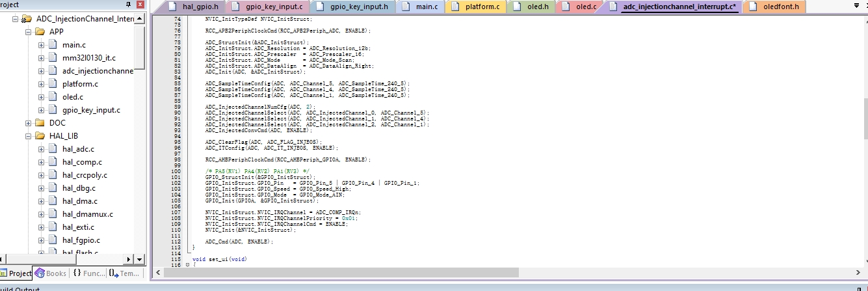Switch to the Books panel tab

coord(50,273)
